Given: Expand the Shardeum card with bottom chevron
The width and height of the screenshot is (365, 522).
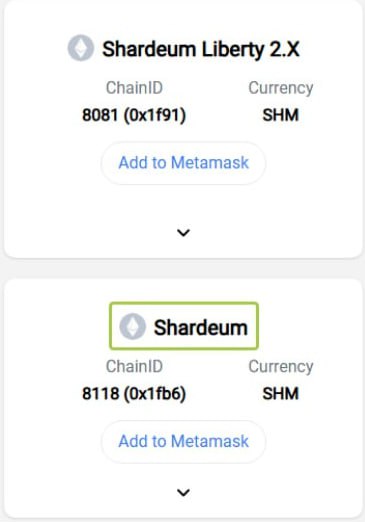Looking at the screenshot, I should point(183,492).
